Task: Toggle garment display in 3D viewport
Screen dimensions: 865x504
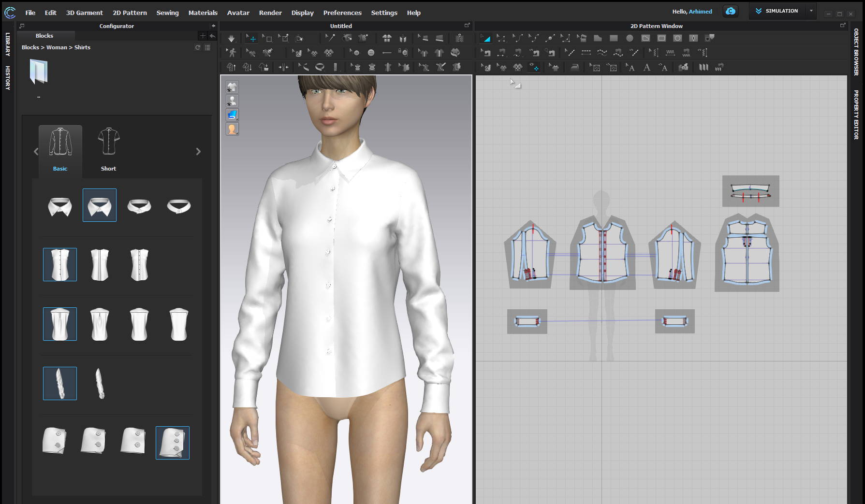Action: click(x=232, y=87)
